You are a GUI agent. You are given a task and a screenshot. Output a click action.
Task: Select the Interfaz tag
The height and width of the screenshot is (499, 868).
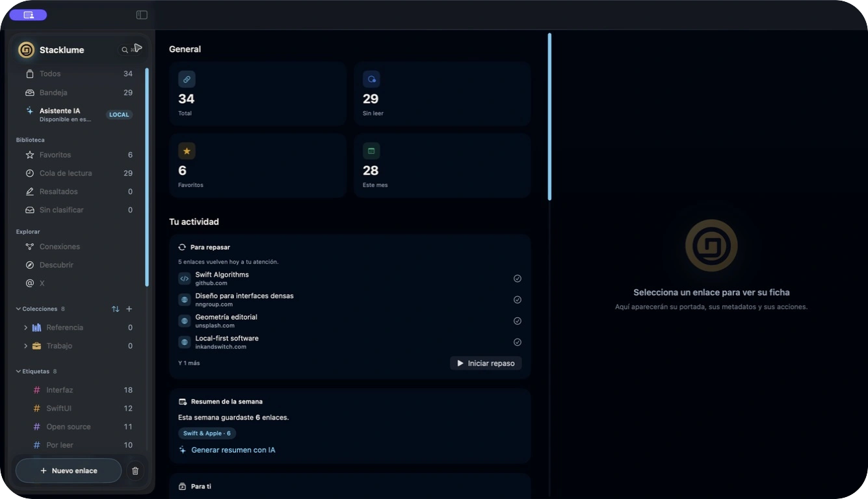(79, 390)
